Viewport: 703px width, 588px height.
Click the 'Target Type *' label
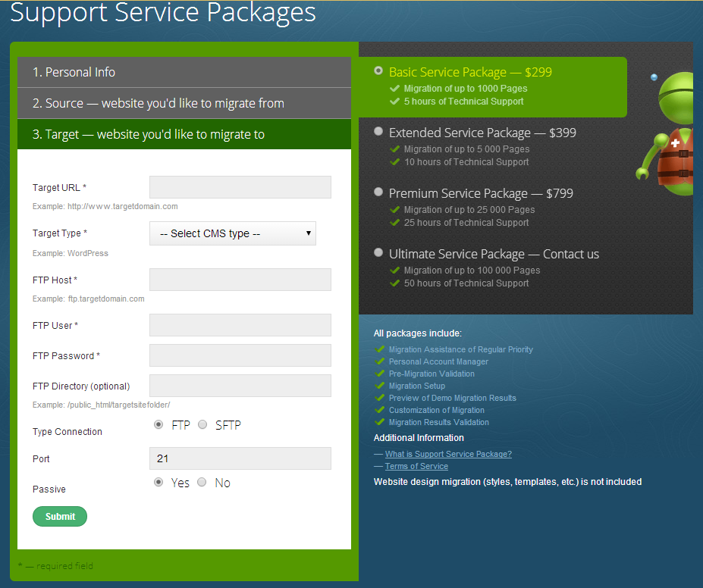click(x=60, y=233)
